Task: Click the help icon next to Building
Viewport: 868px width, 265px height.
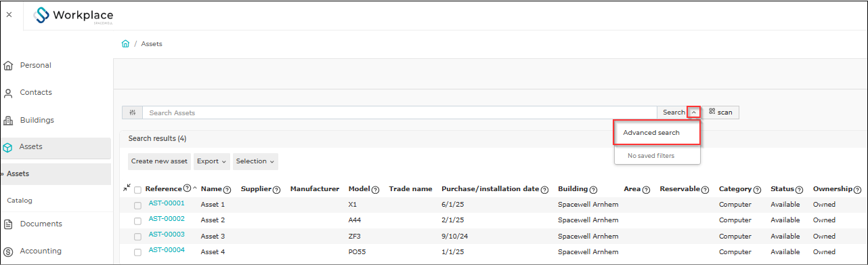Action: [x=593, y=190]
